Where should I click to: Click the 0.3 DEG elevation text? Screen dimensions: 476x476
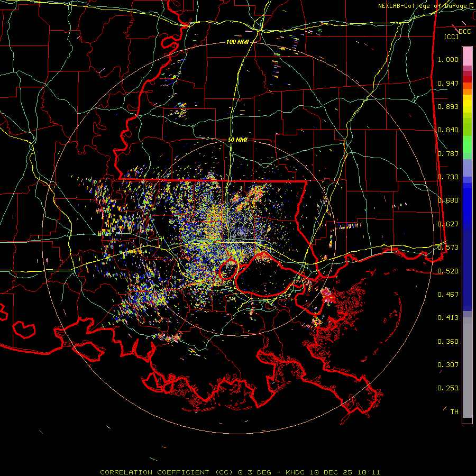tap(254, 472)
